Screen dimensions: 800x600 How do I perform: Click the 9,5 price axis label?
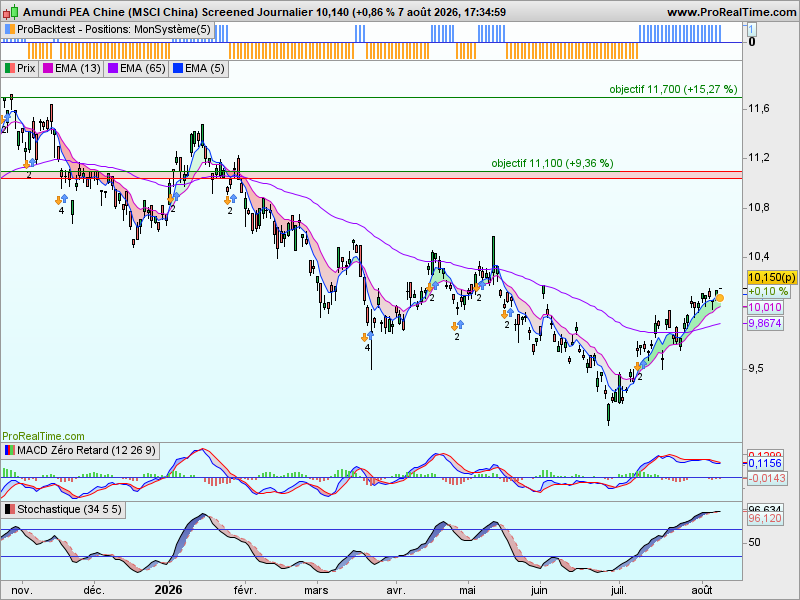(x=756, y=368)
